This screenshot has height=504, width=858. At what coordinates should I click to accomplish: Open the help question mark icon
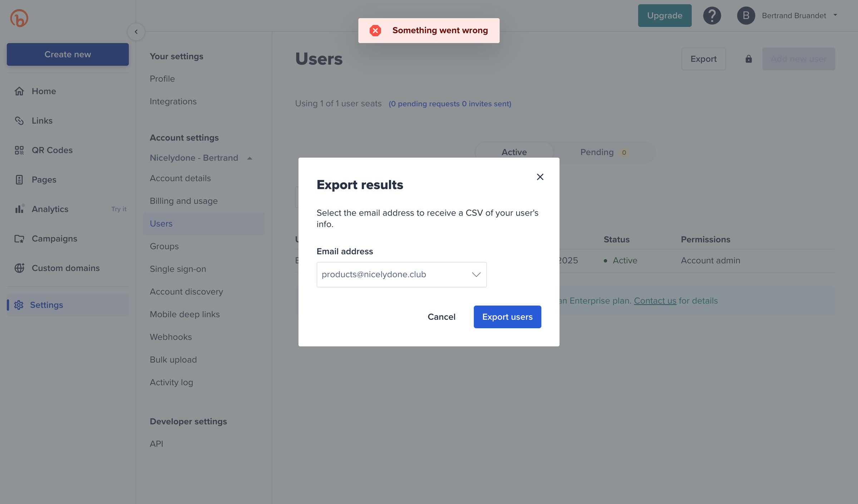point(712,16)
